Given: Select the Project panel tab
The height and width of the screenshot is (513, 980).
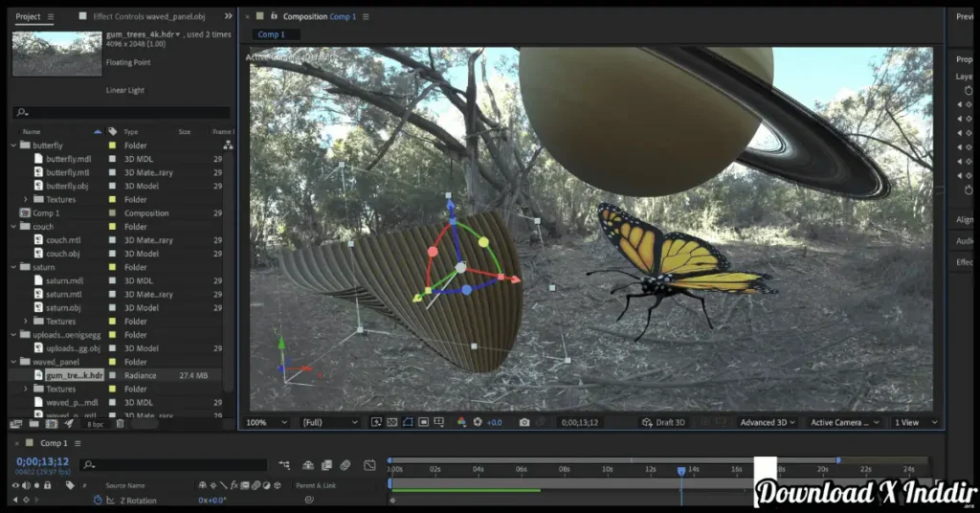Looking at the screenshot, I should coord(28,16).
